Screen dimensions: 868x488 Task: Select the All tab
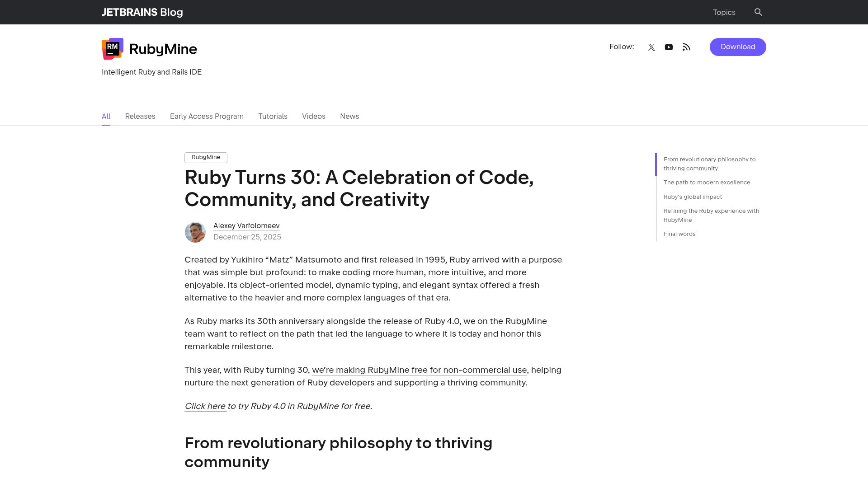[106, 116]
